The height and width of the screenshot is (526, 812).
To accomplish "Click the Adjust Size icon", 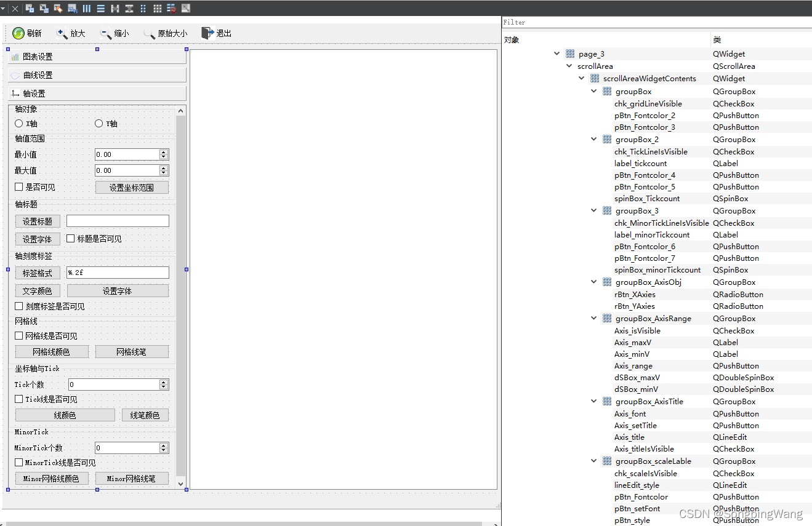I will [185, 9].
